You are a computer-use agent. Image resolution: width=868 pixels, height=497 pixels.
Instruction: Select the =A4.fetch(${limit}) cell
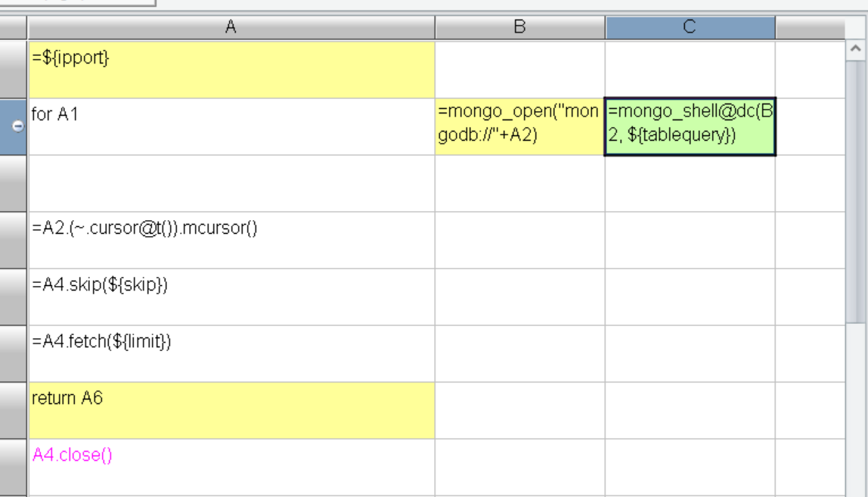tap(231, 353)
